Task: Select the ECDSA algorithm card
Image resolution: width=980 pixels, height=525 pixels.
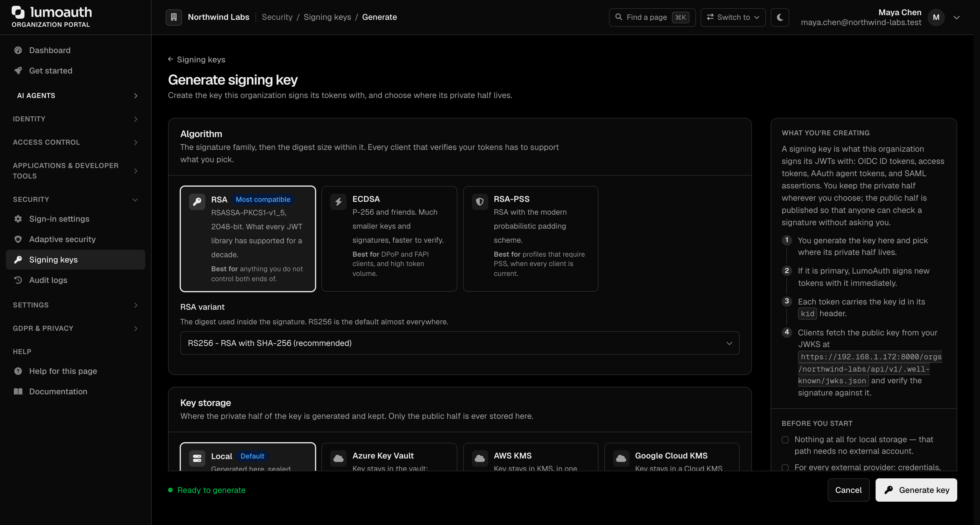Action: coord(389,239)
